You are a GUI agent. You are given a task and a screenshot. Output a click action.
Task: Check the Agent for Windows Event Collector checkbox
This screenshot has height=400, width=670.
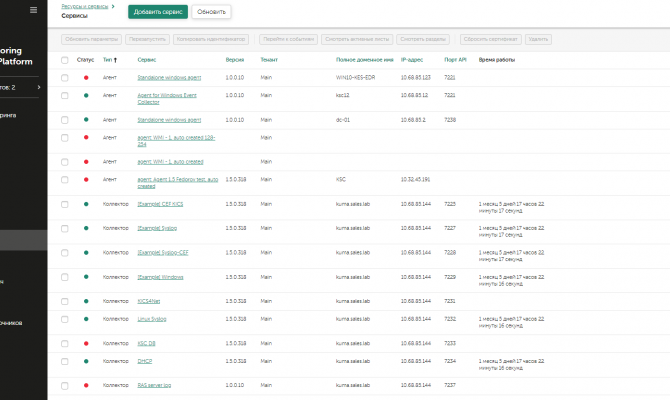click(x=65, y=96)
